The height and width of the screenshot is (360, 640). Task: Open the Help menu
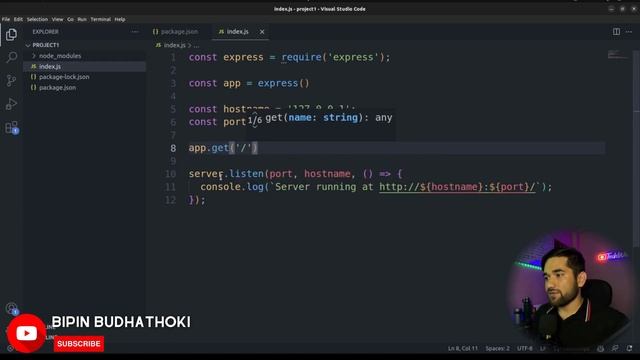tap(120, 19)
